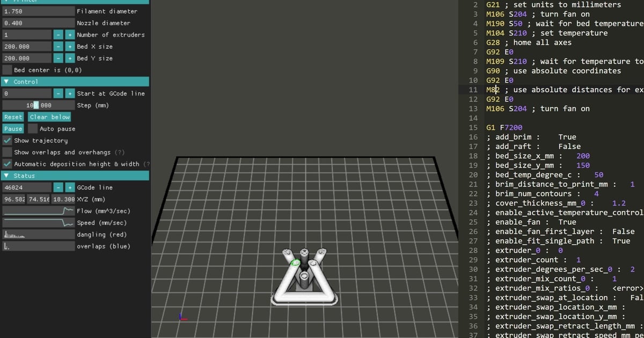Increment the Start at GCode line value
Viewport: 644px width, 338px height.
70,94
